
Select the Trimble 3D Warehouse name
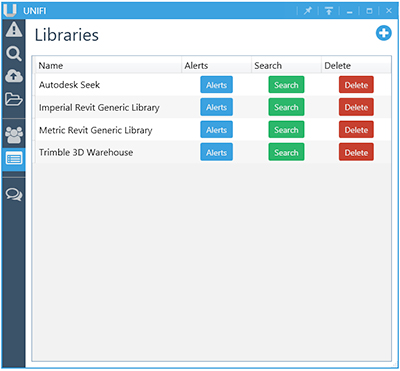(86, 152)
